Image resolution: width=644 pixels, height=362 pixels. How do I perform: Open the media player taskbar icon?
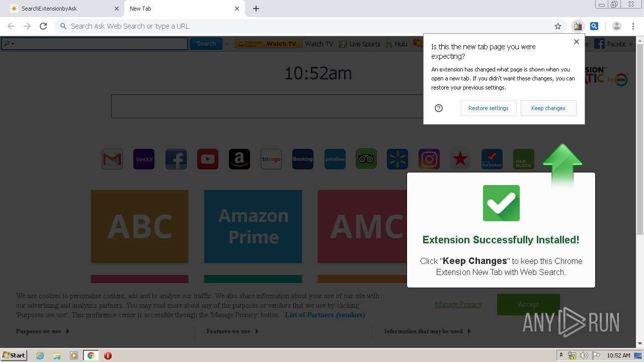(74, 355)
